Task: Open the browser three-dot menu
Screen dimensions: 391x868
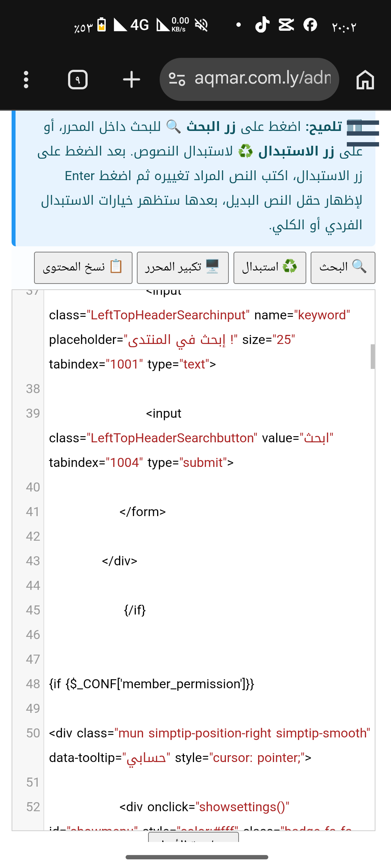Action: tap(26, 80)
